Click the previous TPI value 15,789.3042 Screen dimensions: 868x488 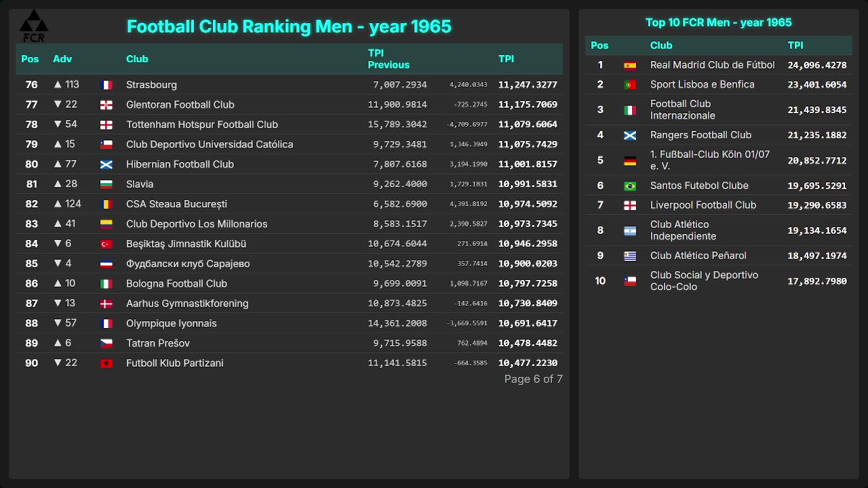[x=397, y=125]
